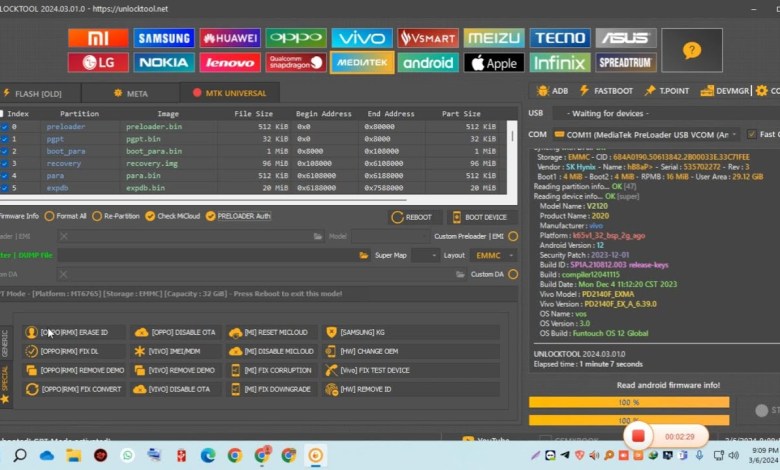Screen dimensions: 780x470
Task: Click the top 100% progress bar
Action: point(629,402)
